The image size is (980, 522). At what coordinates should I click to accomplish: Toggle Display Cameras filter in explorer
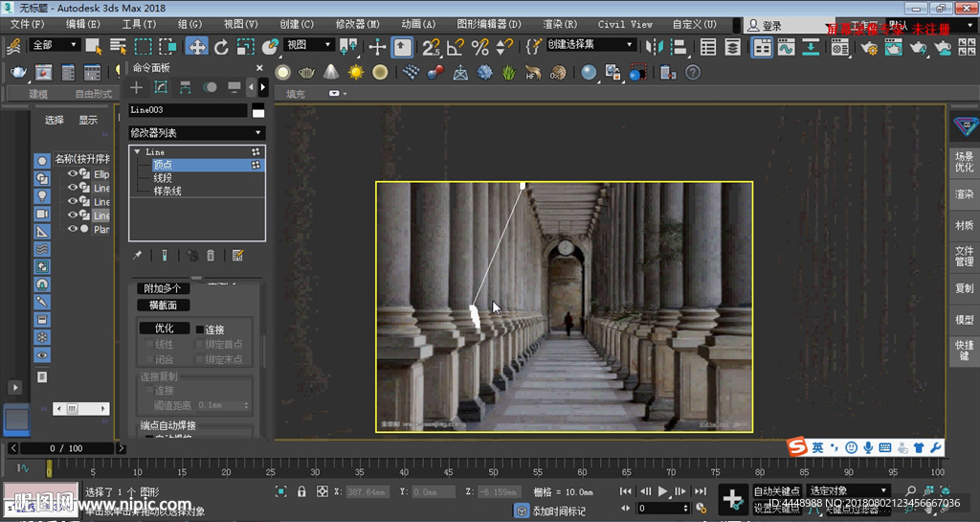click(x=42, y=214)
